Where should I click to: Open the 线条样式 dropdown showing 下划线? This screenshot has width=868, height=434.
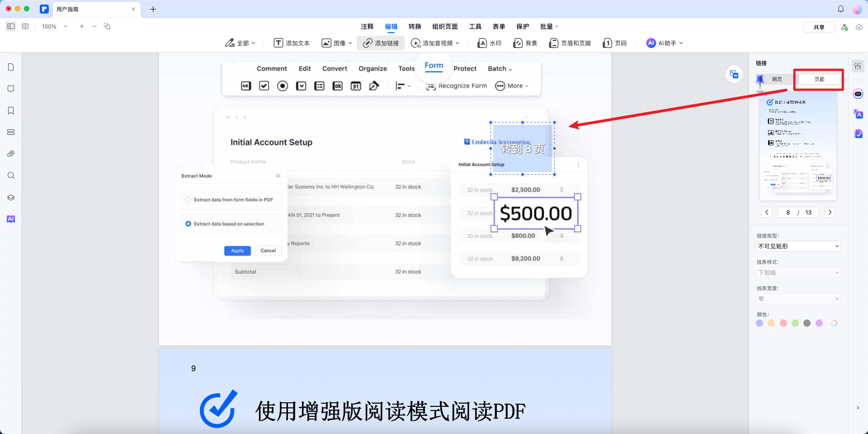pos(798,272)
